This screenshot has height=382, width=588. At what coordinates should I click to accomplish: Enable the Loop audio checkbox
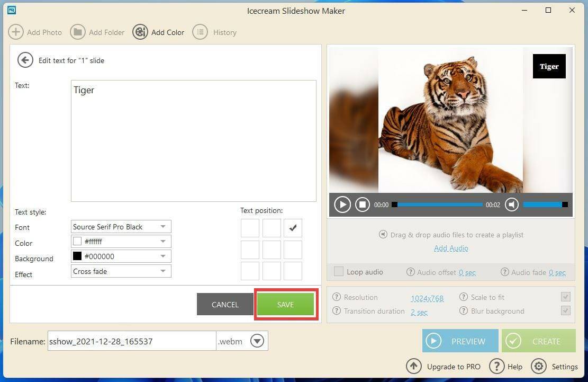pos(338,272)
